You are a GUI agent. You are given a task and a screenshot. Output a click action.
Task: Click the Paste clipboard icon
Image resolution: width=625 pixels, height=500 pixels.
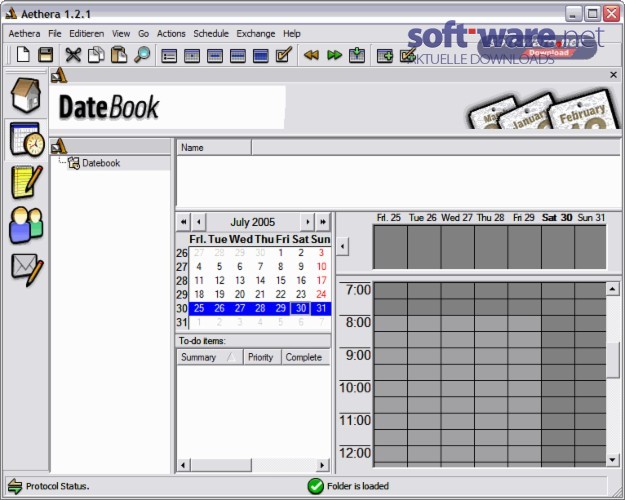pyautogui.click(x=119, y=55)
